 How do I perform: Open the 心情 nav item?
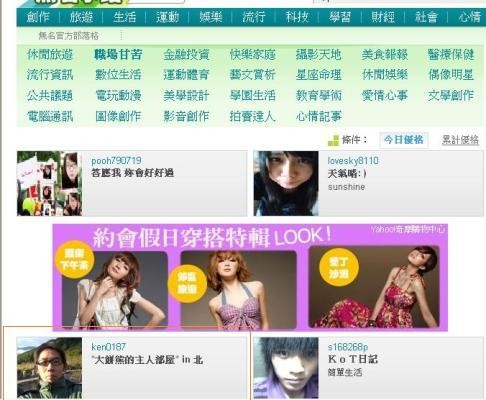tap(470, 17)
